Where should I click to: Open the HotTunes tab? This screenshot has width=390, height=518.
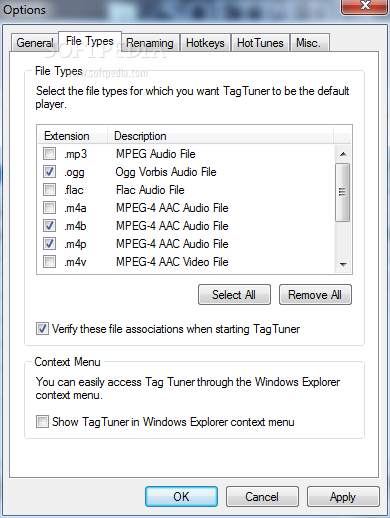click(260, 43)
